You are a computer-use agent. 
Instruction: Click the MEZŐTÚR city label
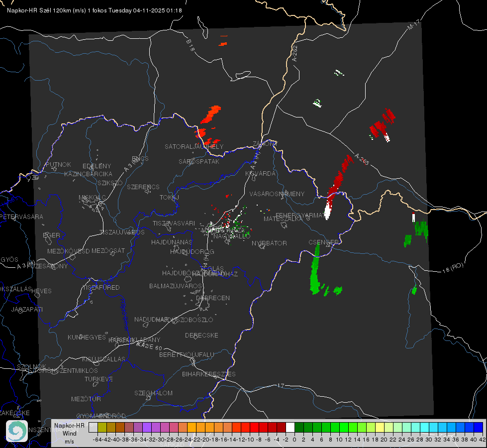[x=86, y=399]
